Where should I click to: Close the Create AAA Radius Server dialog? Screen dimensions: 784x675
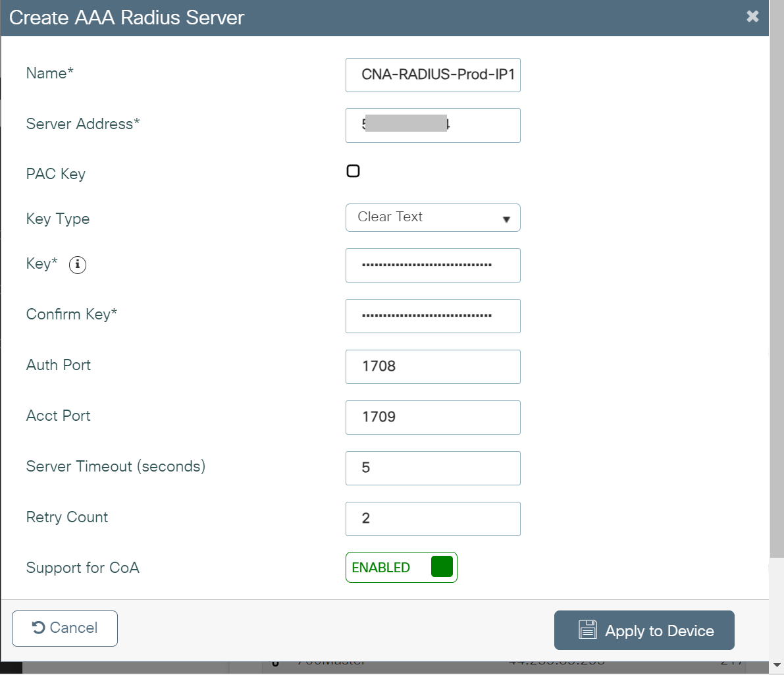(752, 16)
